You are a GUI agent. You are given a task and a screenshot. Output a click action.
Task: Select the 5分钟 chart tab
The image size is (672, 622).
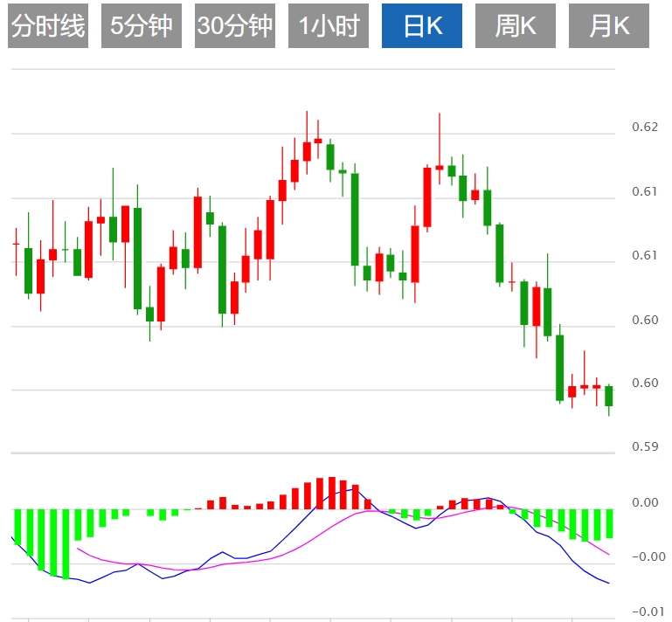142,26
